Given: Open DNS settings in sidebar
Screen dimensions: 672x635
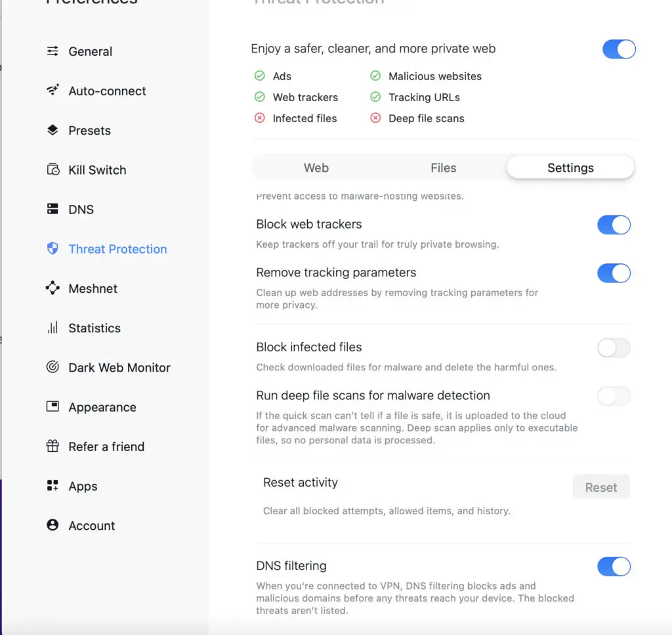Looking at the screenshot, I should click(x=81, y=209).
